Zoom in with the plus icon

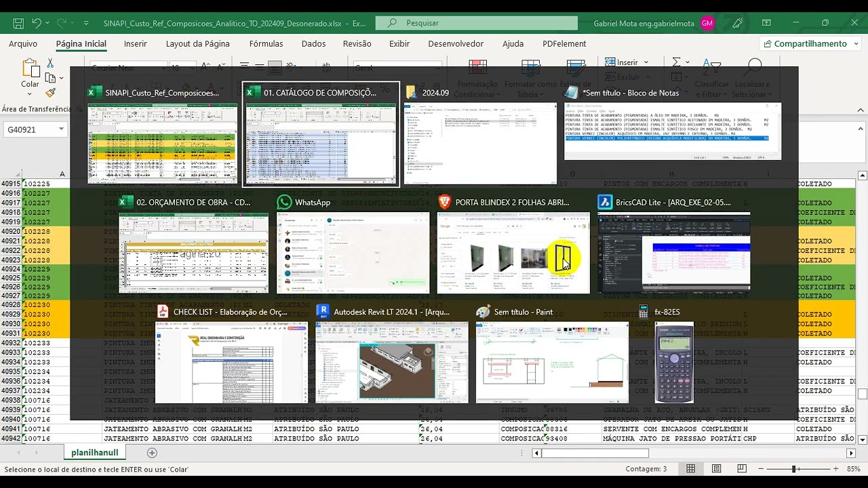pyautogui.click(x=835, y=469)
